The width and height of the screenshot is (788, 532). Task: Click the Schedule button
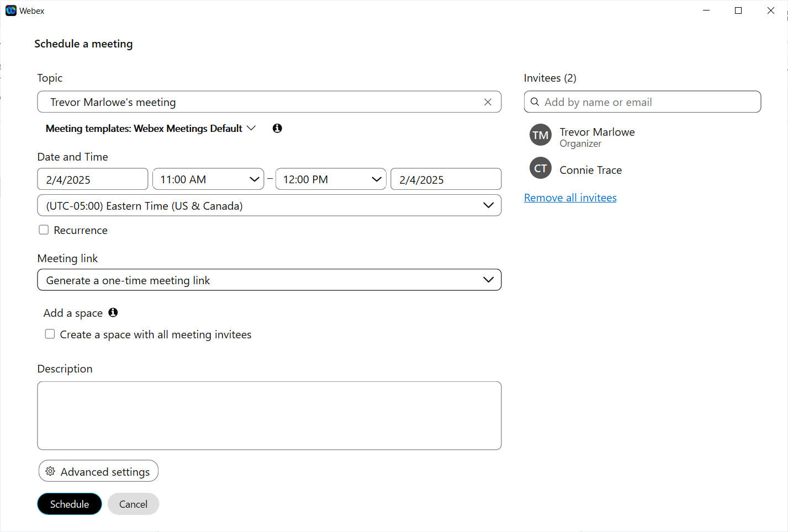pos(70,504)
